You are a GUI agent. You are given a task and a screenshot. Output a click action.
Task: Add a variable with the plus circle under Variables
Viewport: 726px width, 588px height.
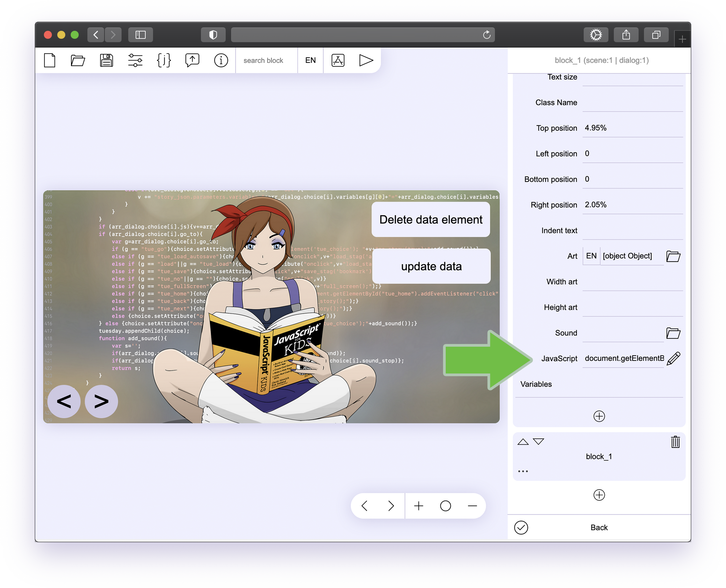click(599, 416)
